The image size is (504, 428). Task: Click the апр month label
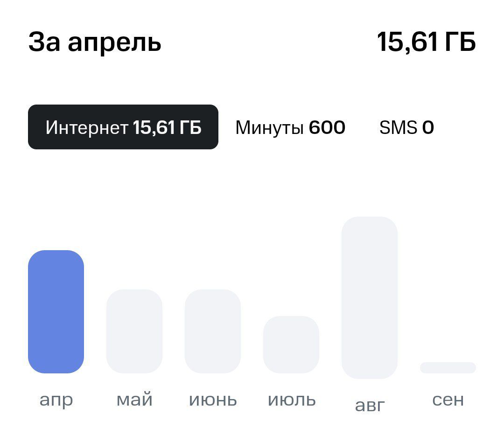pyautogui.click(x=56, y=400)
